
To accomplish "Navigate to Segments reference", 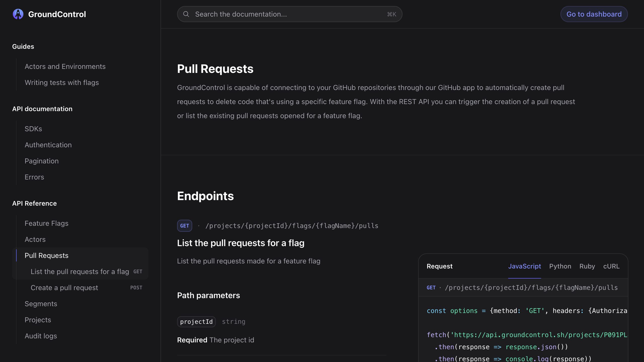I will tap(41, 304).
